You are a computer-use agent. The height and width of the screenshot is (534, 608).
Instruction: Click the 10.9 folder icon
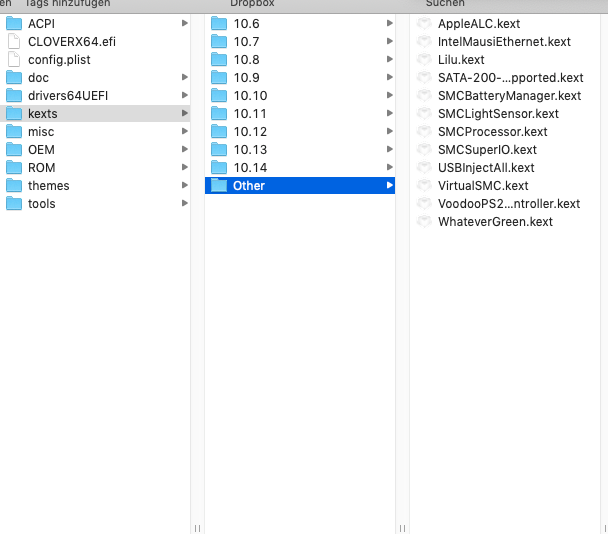[x=219, y=78]
